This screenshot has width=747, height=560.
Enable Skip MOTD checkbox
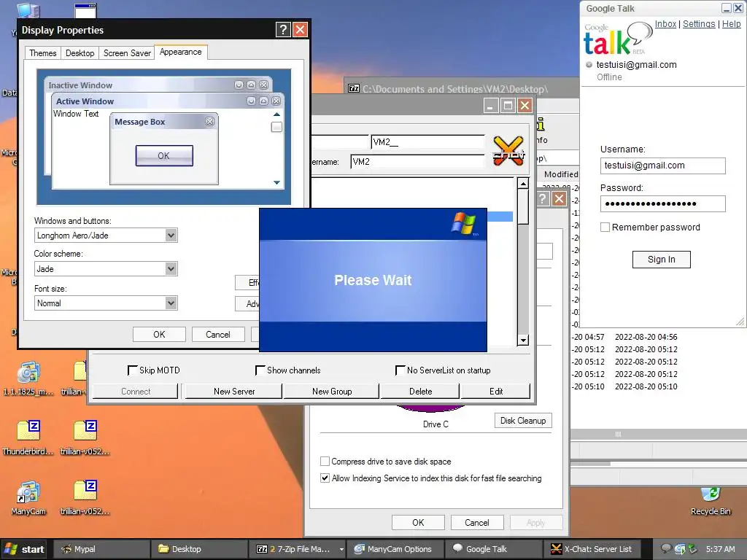coord(133,370)
